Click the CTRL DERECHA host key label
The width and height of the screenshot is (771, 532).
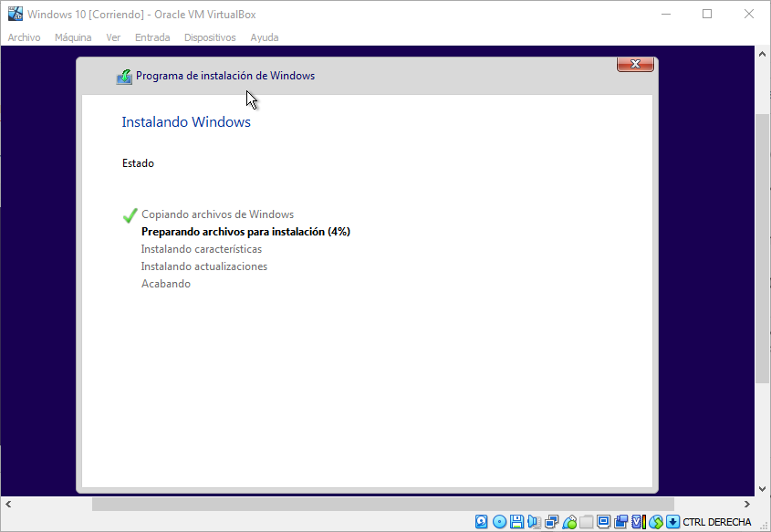(x=717, y=522)
